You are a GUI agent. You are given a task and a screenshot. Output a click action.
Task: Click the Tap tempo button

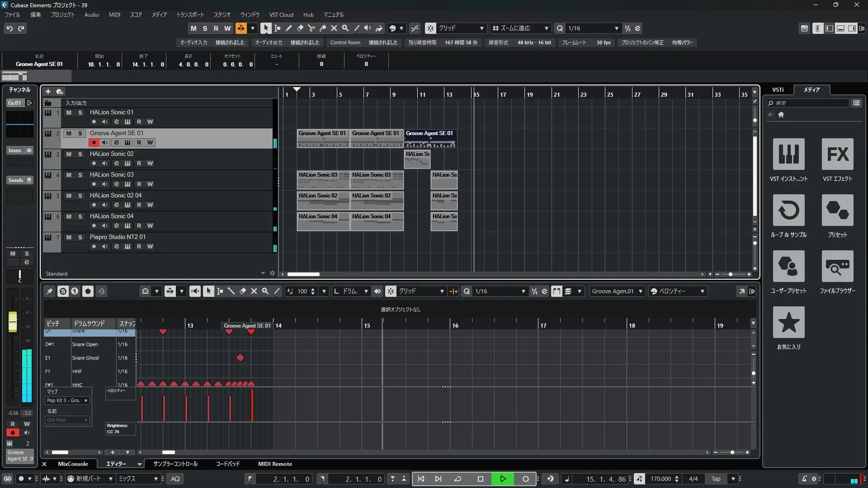[716, 479]
